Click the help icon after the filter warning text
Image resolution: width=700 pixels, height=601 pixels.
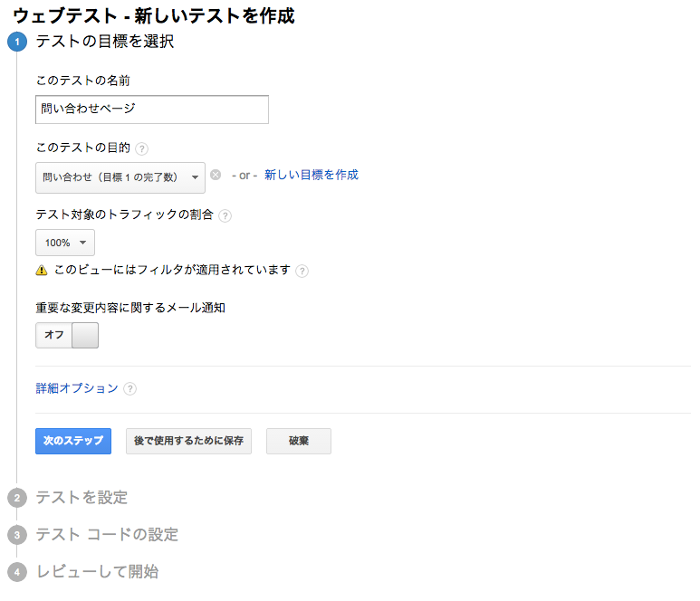302,271
